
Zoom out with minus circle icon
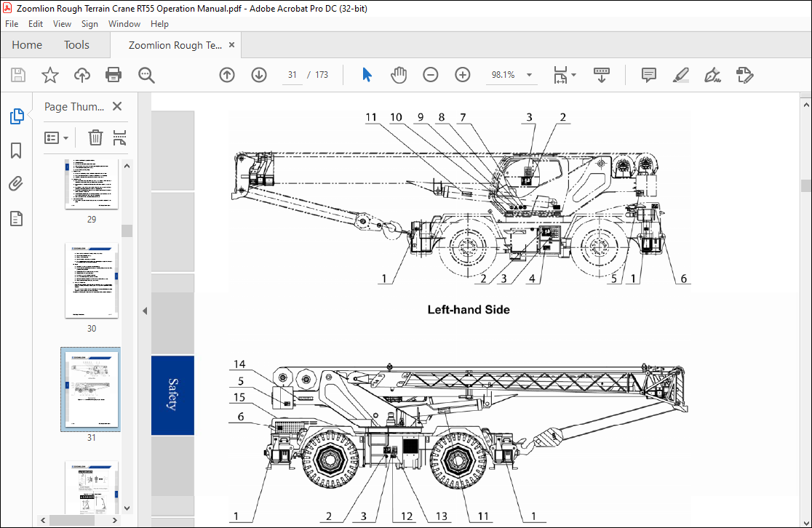click(x=430, y=75)
